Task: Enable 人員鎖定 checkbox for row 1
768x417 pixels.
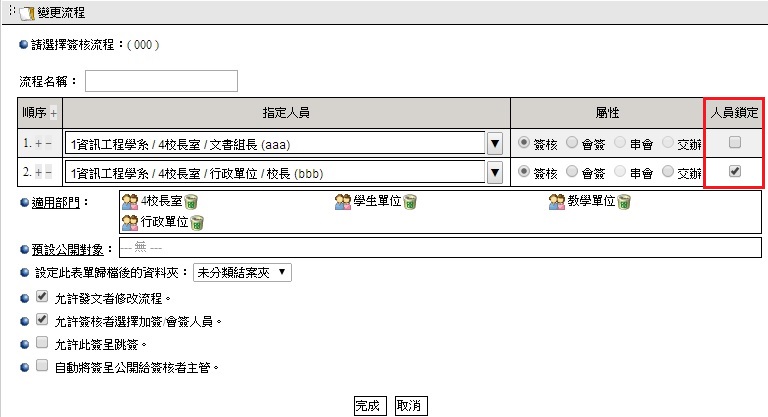Action: pos(735,143)
